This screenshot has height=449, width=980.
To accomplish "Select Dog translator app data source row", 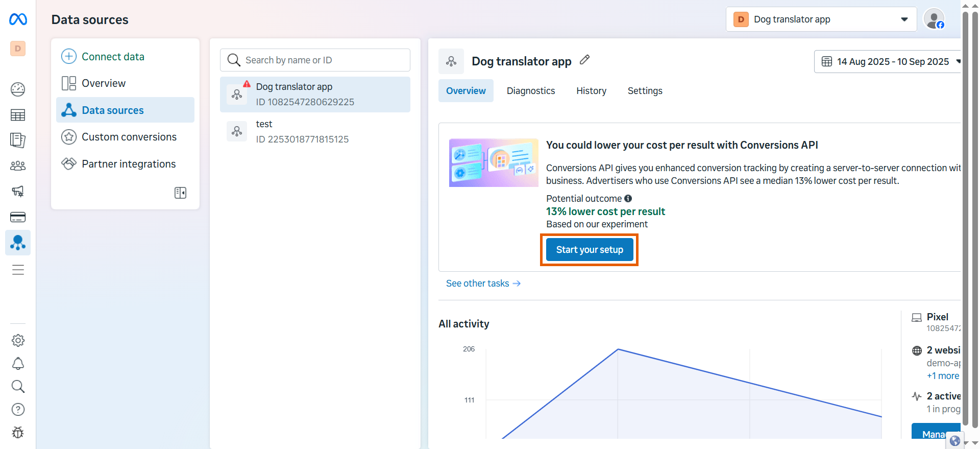I will [315, 94].
